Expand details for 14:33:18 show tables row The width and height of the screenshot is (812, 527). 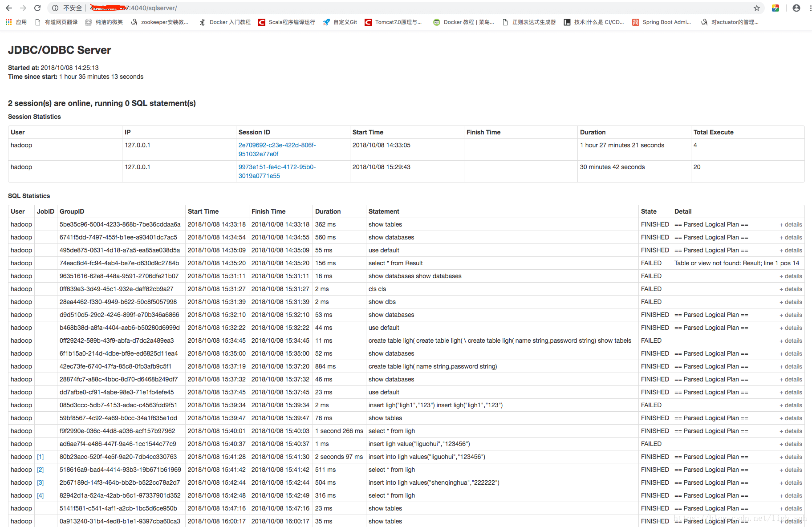(791, 225)
